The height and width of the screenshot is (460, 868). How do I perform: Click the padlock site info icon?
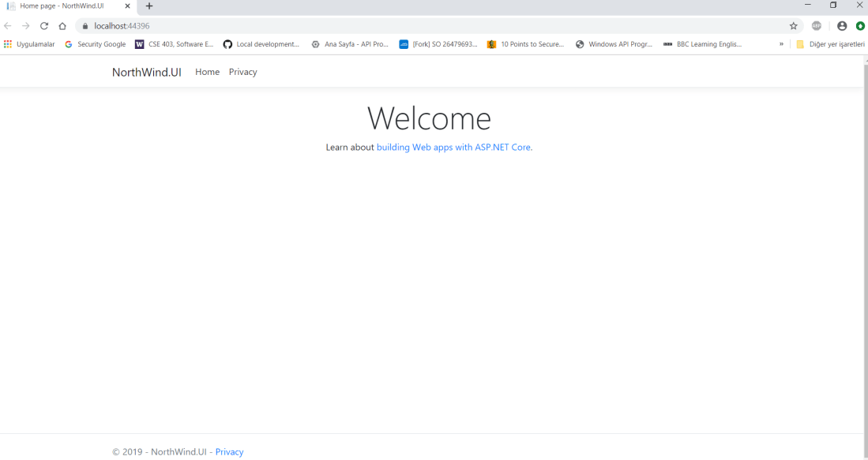click(85, 26)
